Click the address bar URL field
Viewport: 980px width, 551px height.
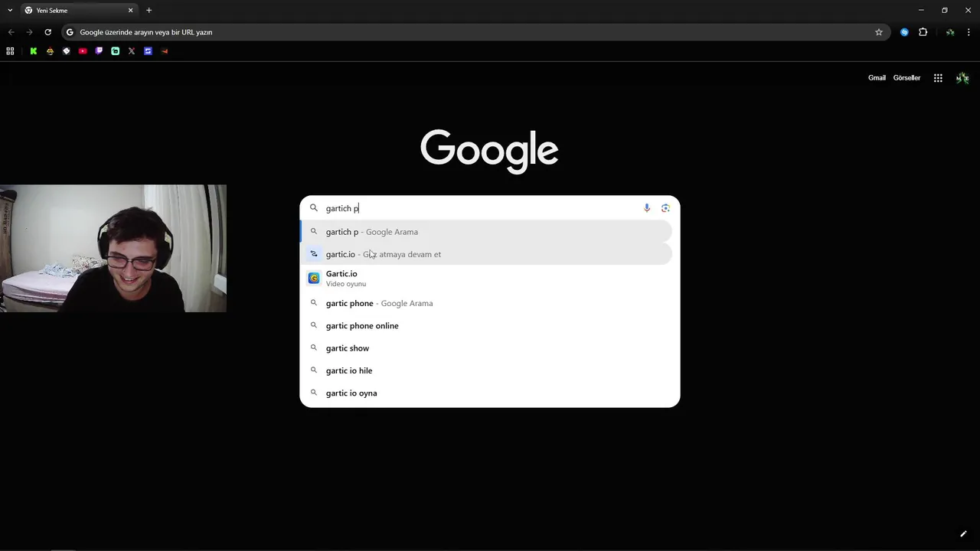(475, 32)
